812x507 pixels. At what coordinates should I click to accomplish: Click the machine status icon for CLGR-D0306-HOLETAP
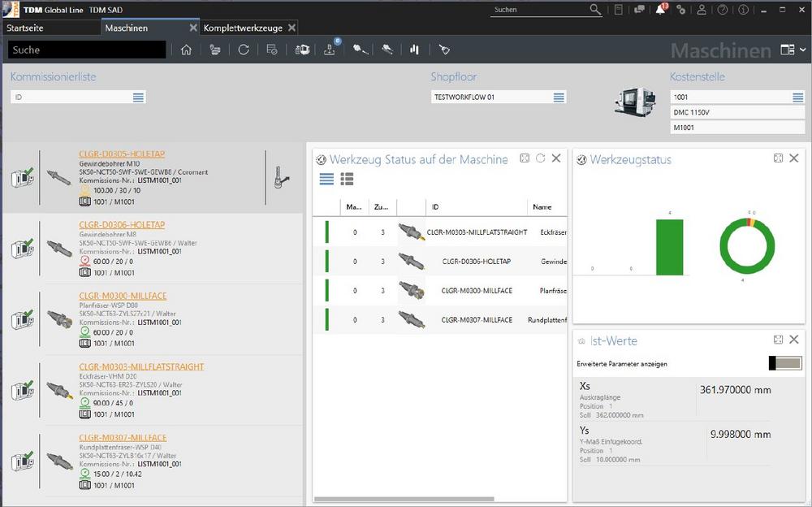(23, 249)
